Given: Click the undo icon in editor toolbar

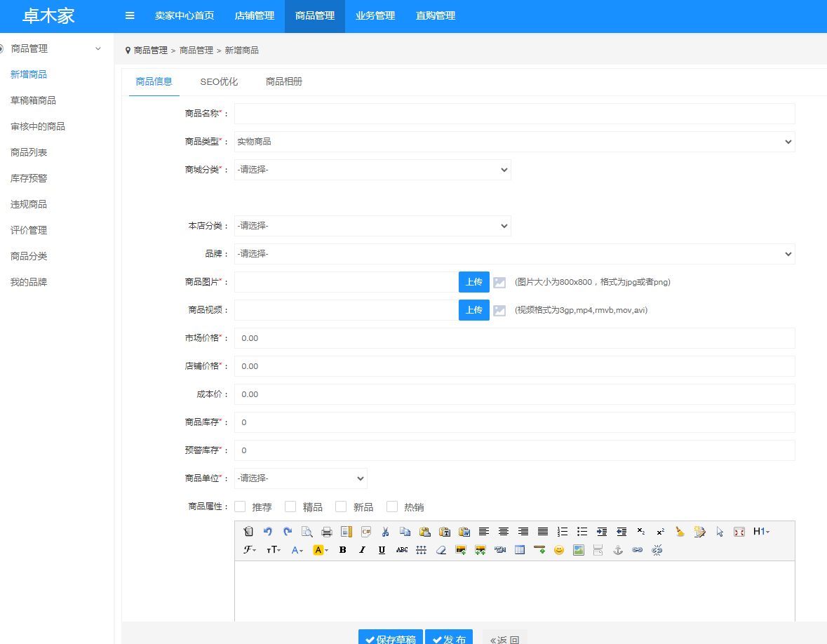Looking at the screenshot, I should (x=267, y=532).
